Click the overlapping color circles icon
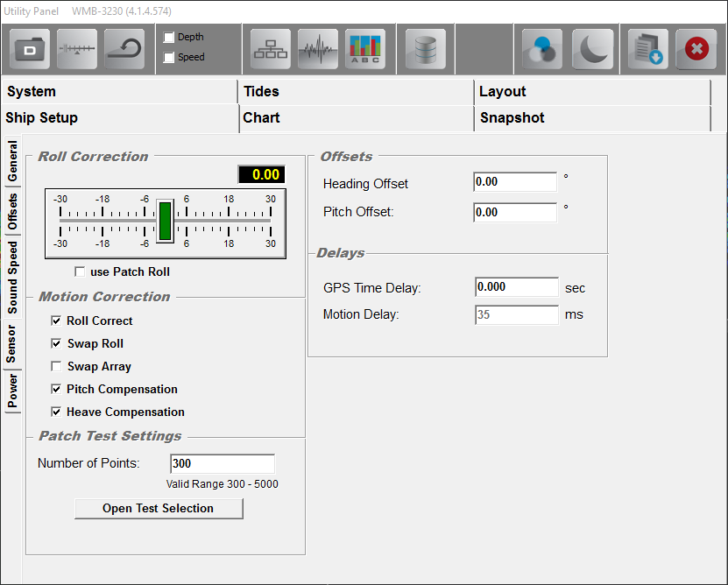Image resolution: width=728 pixels, height=585 pixels. click(542, 49)
